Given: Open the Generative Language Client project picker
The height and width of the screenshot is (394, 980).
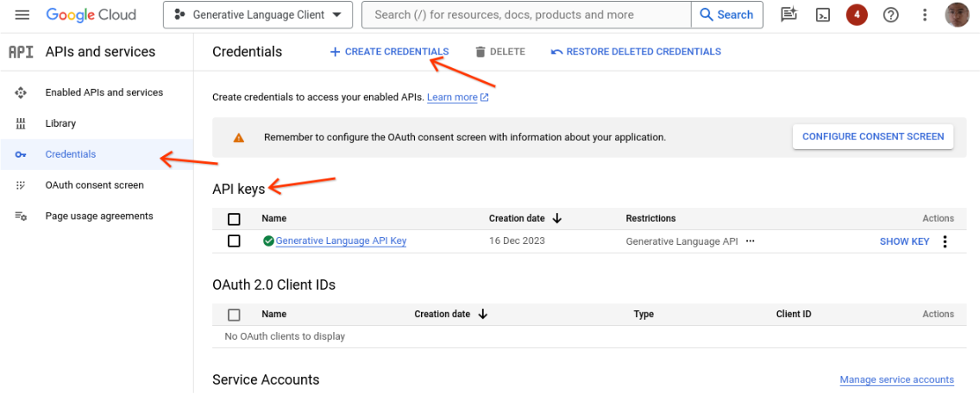Looking at the screenshot, I should coord(257,15).
